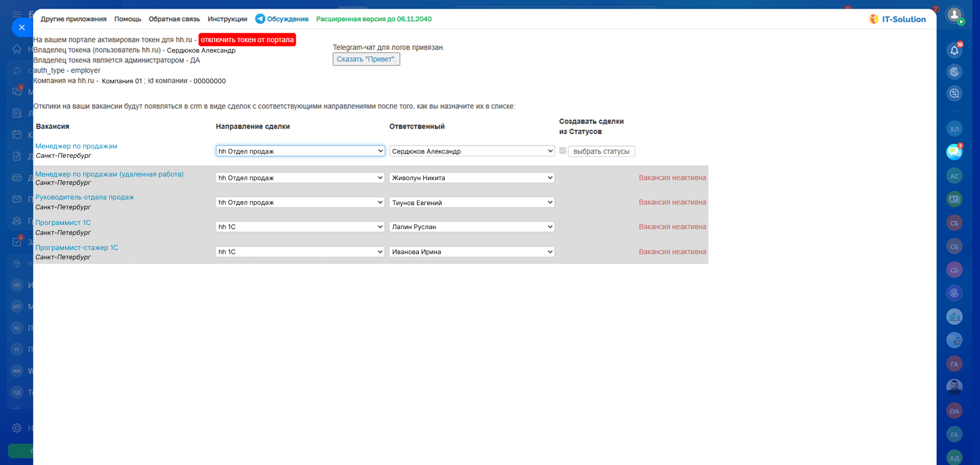
Task: Click the IT-Solution logo
Action: (897, 19)
